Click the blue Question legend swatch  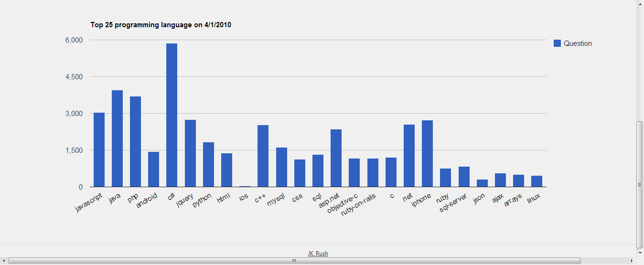(557, 43)
